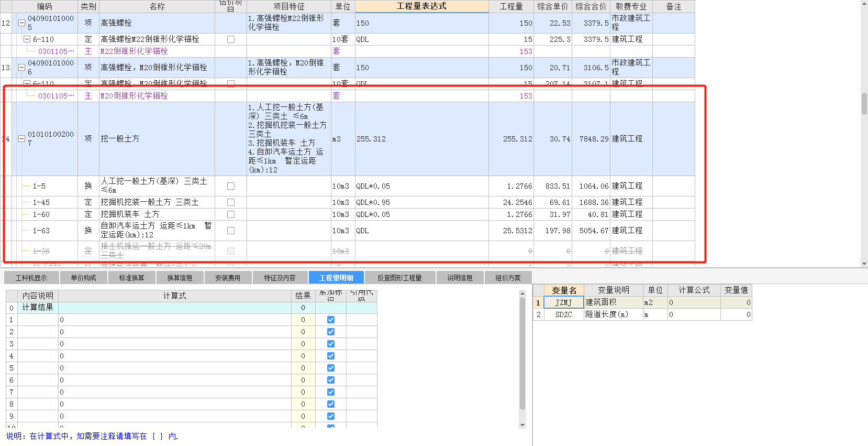Tick checkbox in the 1-63 row
The image size is (868, 446).
pos(231,231)
